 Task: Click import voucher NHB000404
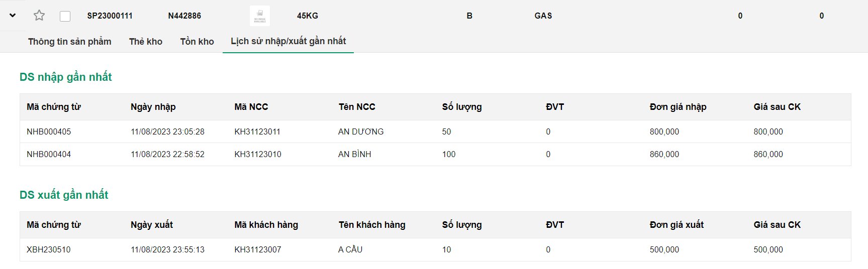(x=49, y=154)
